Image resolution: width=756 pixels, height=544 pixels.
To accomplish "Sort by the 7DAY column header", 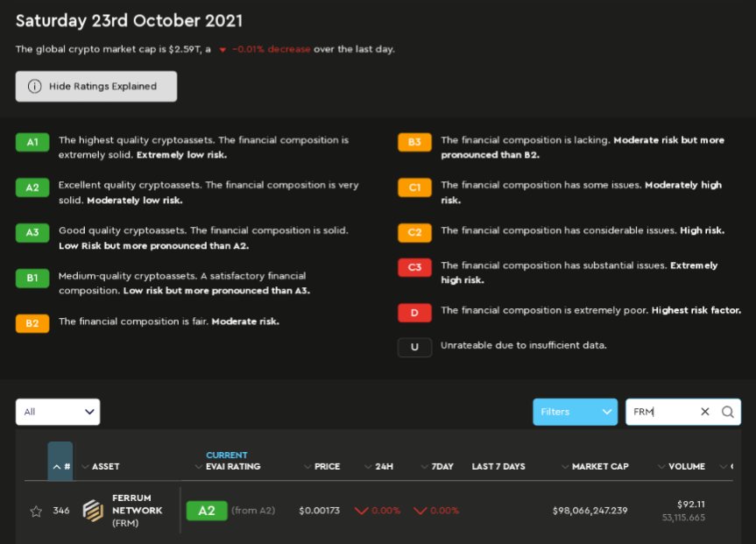I will click(437, 466).
